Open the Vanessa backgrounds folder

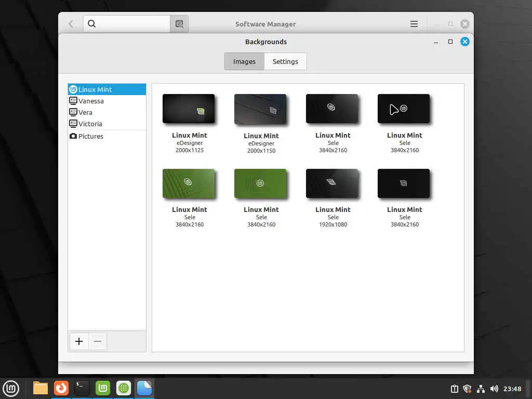pos(107,101)
